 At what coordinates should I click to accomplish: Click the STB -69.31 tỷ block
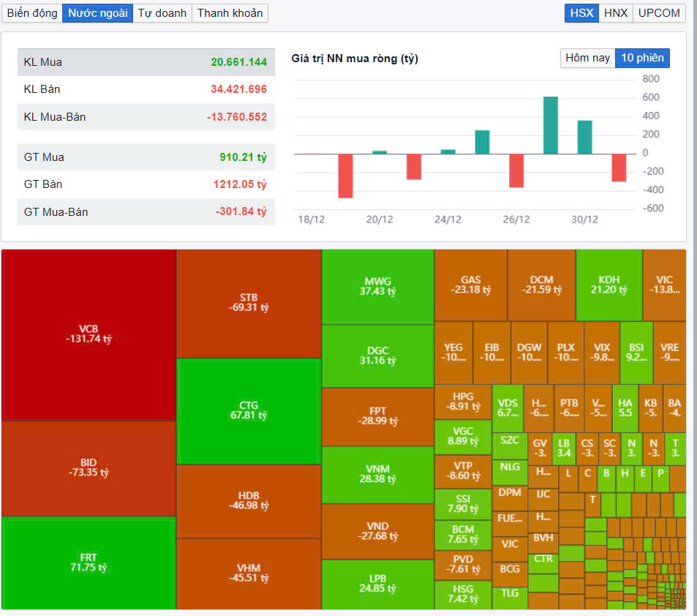249,304
